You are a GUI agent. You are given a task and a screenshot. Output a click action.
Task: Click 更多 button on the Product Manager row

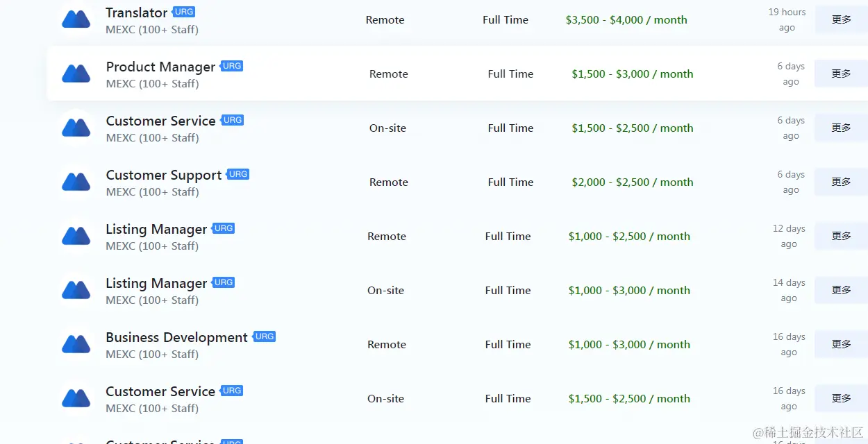point(841,74)
